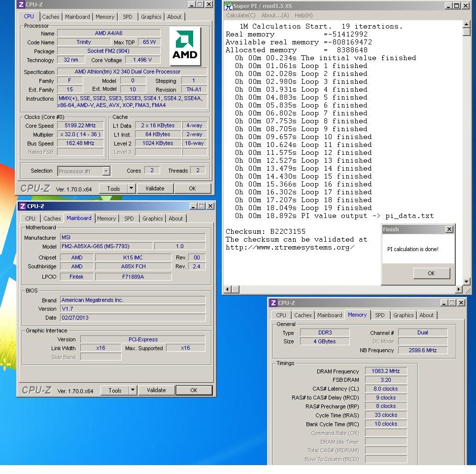Switch to Mainboard tab in top CPU-Z window

click(77, 17)
